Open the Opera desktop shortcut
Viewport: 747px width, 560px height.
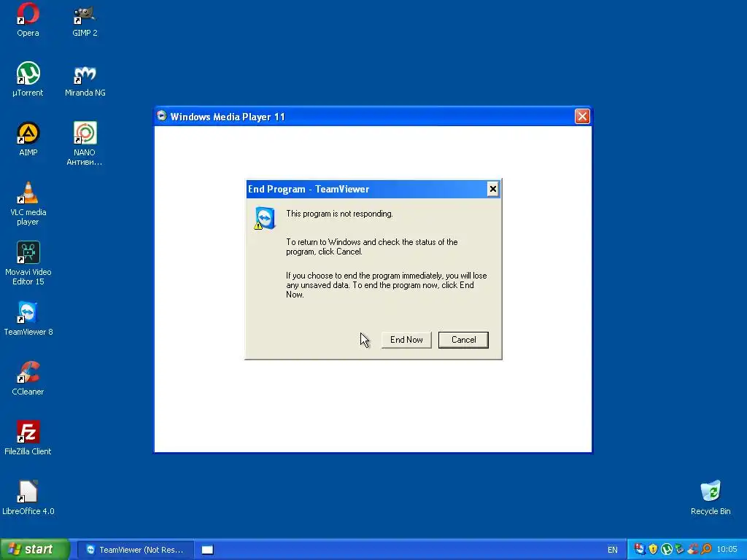28,20
